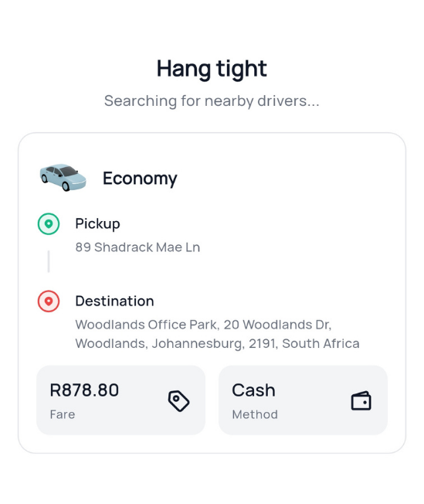
Task: Click the price tag icon beside fare
Action: pos(179,401)
